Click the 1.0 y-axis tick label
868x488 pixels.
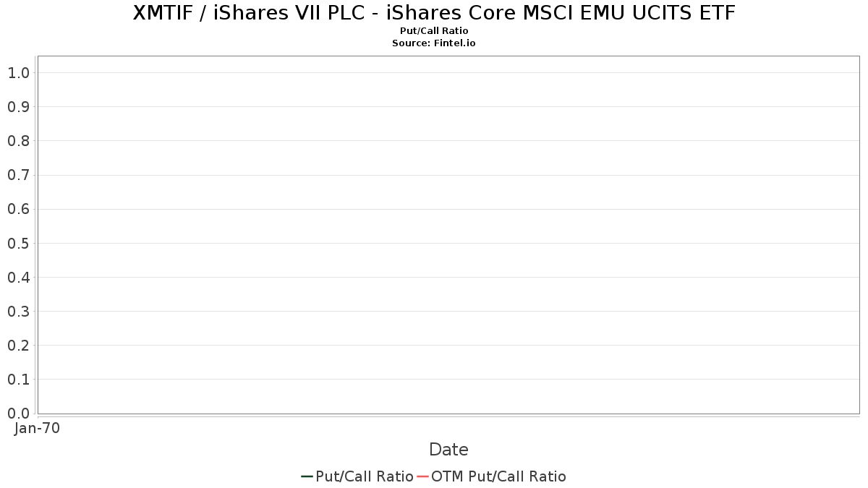pyautogui.click(x=18, y=73)
